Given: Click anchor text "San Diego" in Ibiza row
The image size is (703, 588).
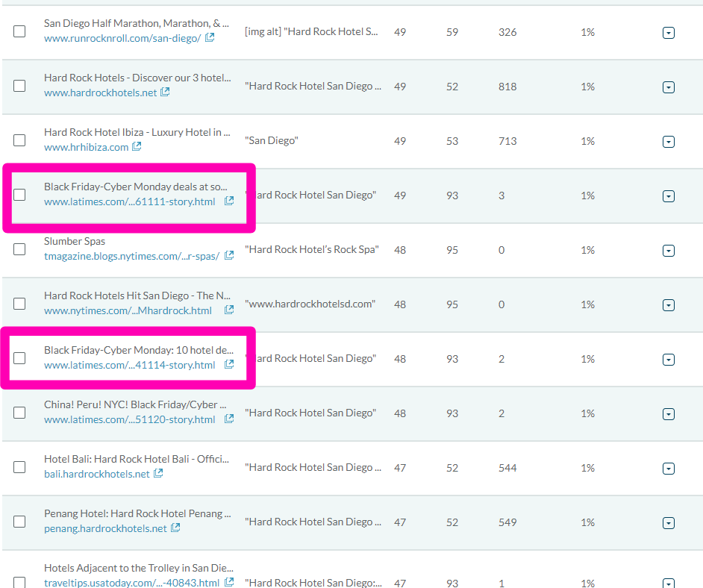Looking at the screenshot, I should click(x=271, y=141).
